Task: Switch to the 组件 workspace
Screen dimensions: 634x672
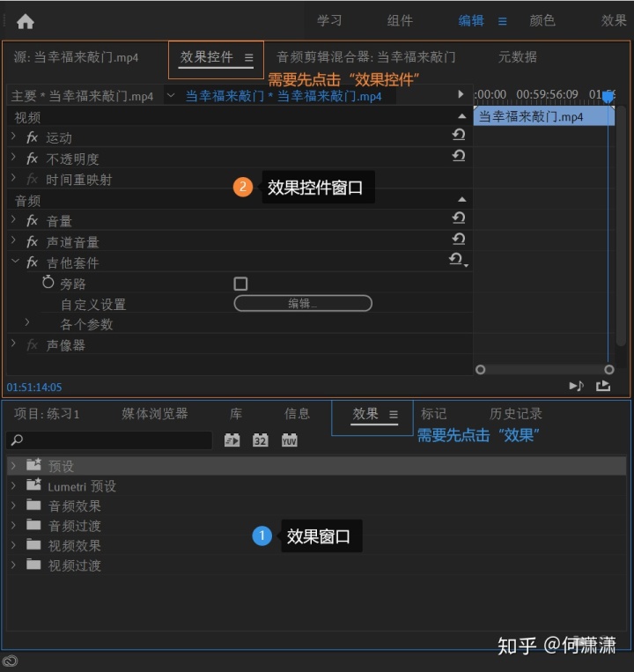Action: [x=400, y=20]
